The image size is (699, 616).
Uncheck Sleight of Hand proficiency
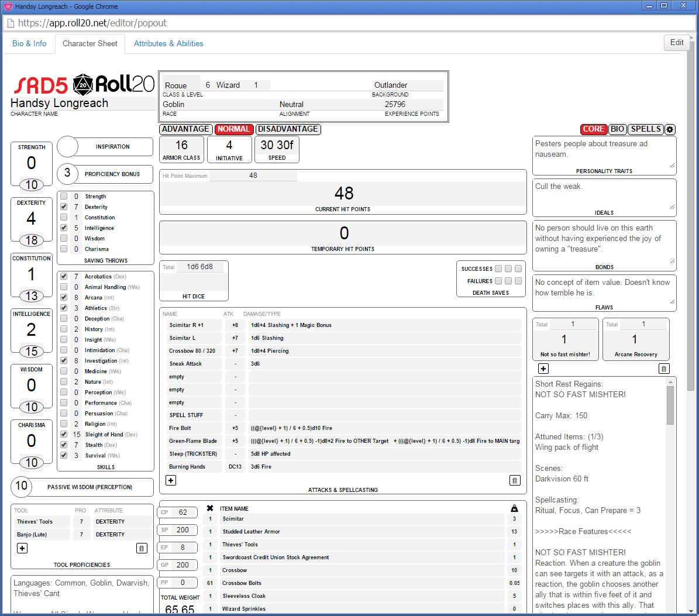tap(64, 434)
